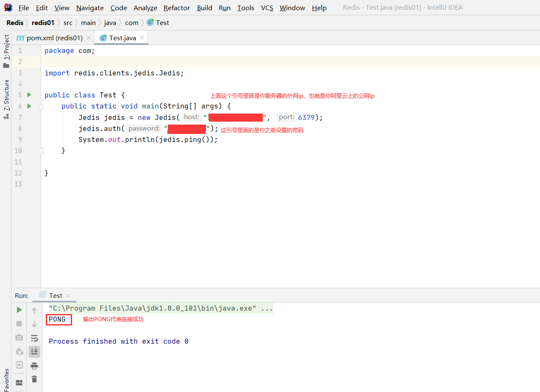Click 'System.out.println(jedis.ping());' line

(148, 139)
